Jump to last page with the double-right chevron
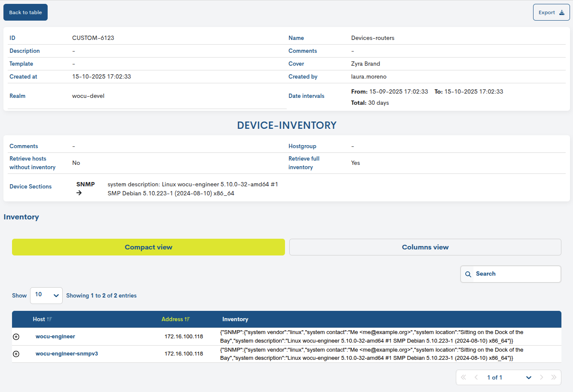The image size is (573, 392). pos(554,377)
